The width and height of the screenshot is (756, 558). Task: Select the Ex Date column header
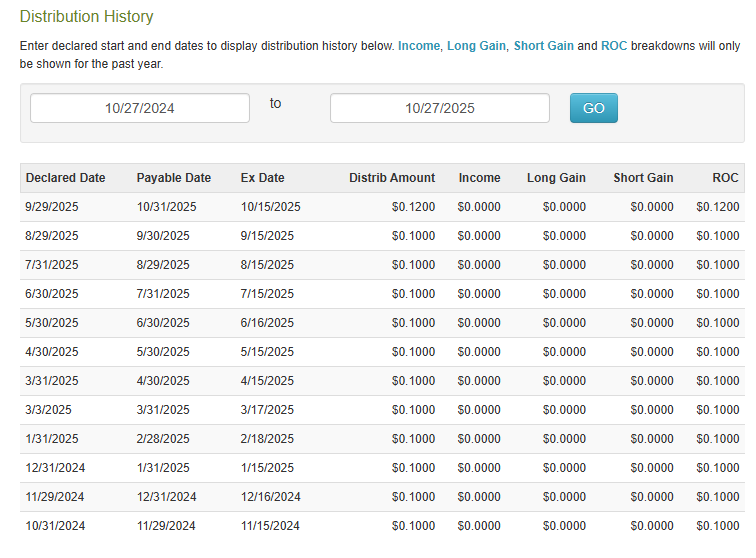263,178
